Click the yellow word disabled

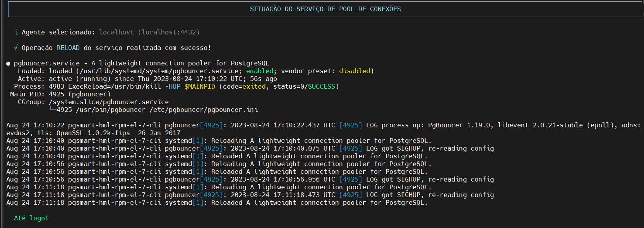pyautogui.click(x=355, y=71)
